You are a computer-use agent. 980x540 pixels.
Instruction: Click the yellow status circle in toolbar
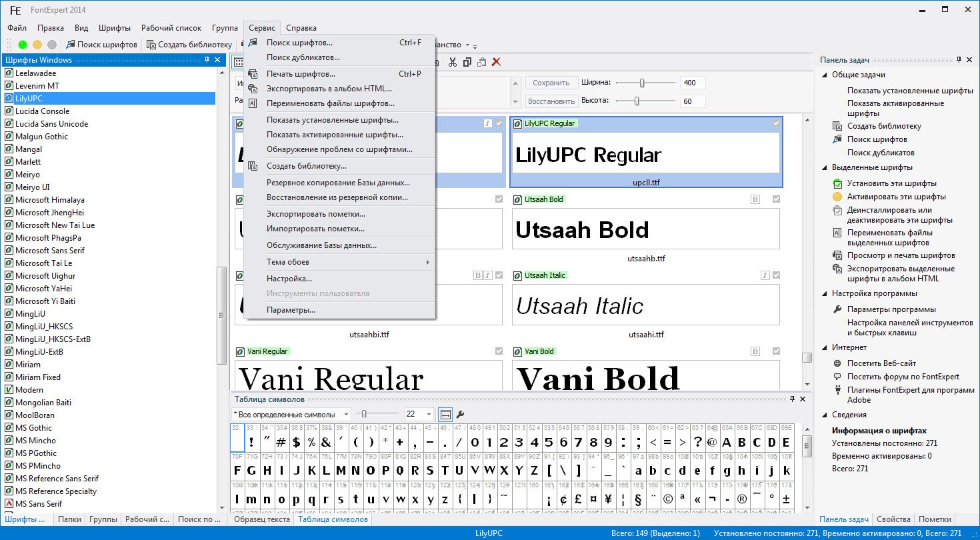(37, 45)
